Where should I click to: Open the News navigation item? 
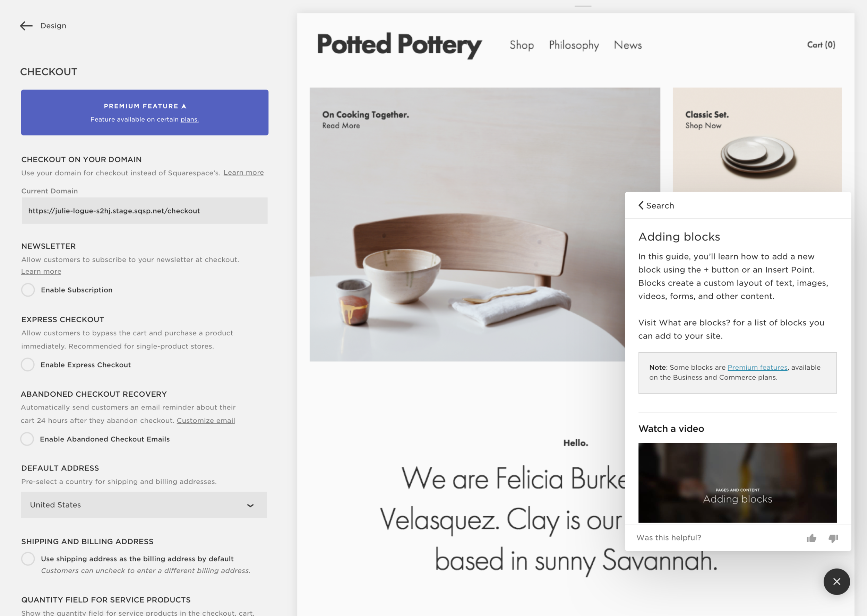pyautogui.click(x=628, y=45)
